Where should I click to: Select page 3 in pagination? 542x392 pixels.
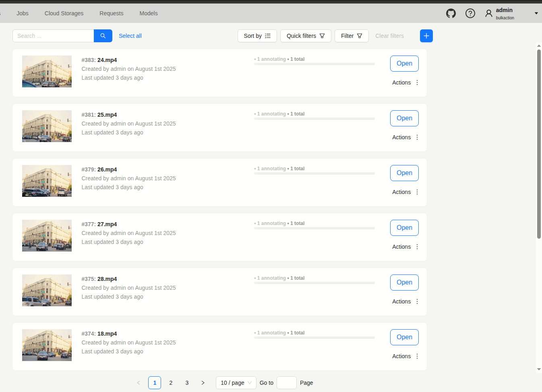tap(187, 383)
